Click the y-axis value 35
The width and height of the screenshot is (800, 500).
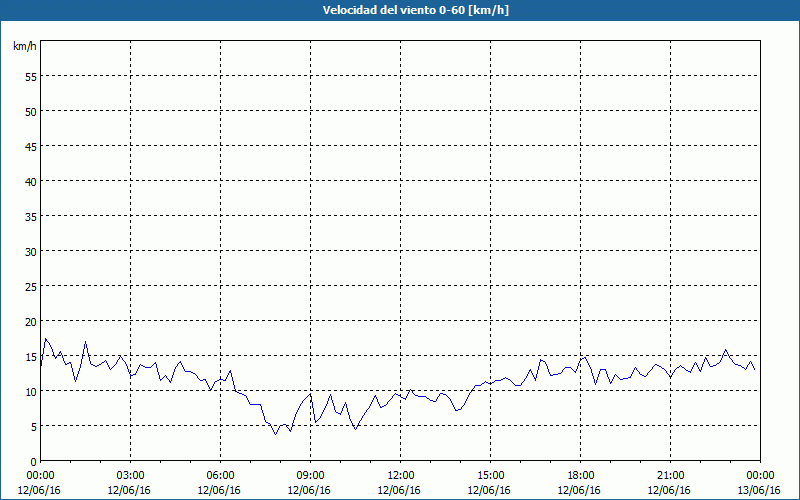coord(31,216)
